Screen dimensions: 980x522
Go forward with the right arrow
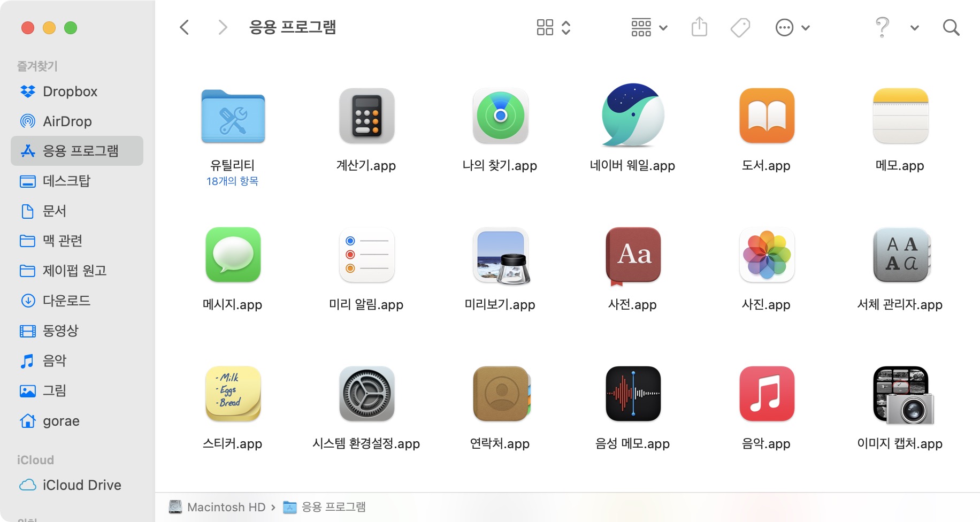(x=223, y=27)
